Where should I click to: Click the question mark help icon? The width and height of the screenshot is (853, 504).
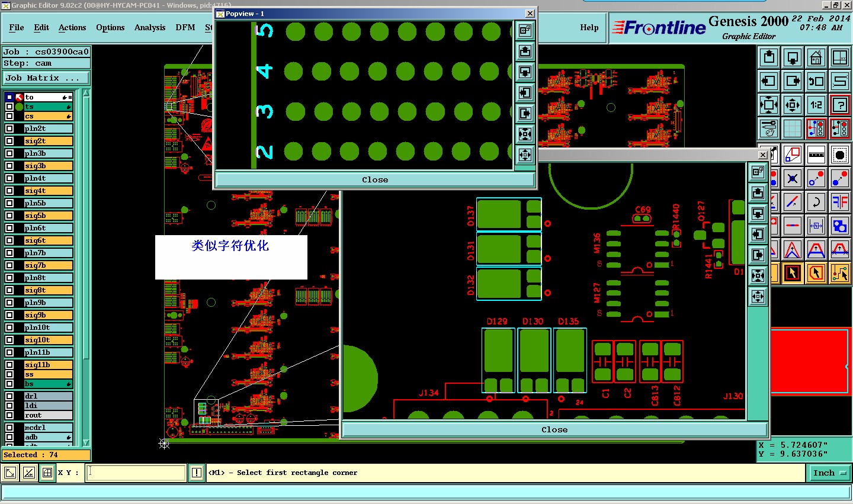(840, 105)
